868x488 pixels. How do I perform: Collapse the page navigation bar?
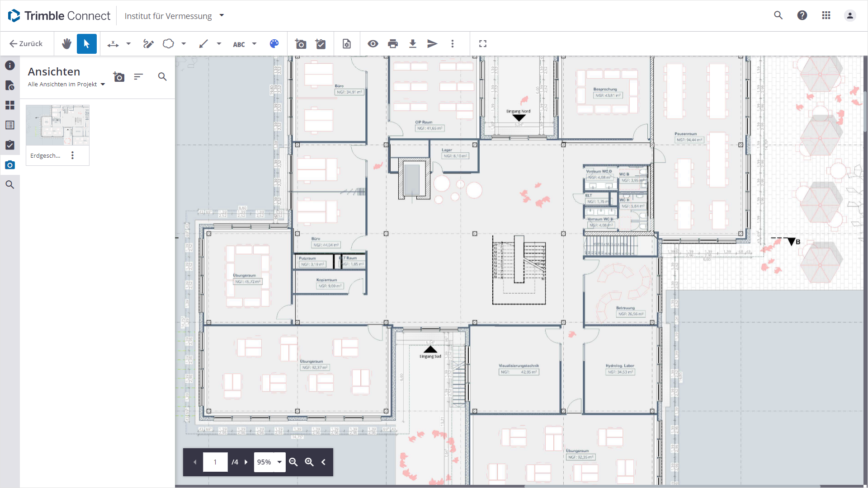[x=324, y=462]
